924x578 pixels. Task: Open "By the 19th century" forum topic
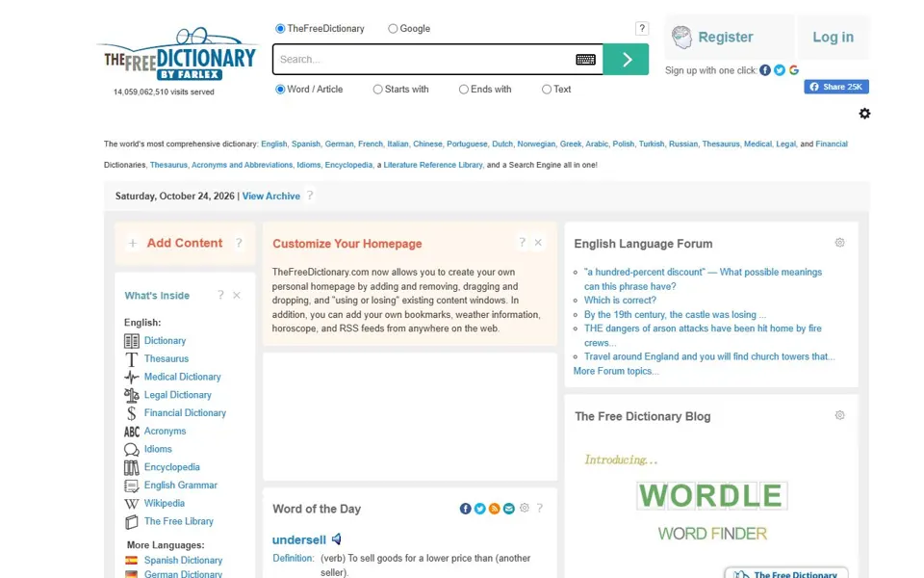click(675, 315)
